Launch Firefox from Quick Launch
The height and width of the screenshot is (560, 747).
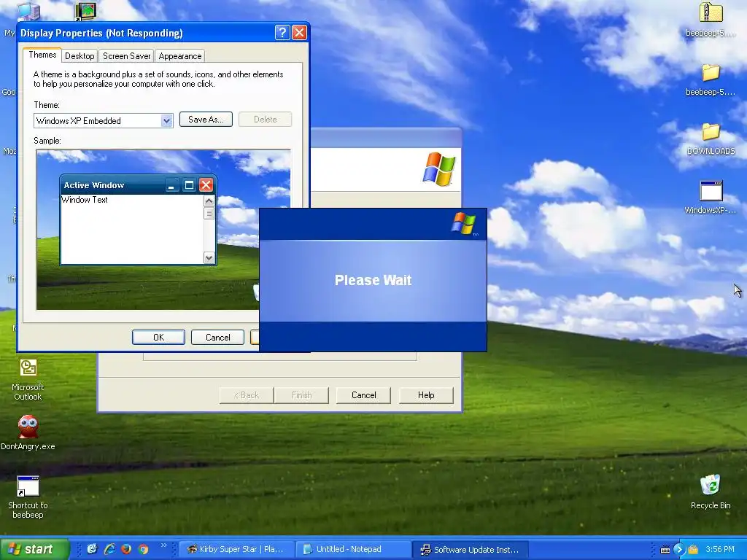[125, 549]
